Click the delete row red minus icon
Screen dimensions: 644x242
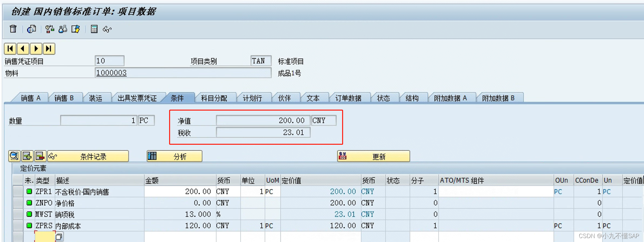[40, 156]
